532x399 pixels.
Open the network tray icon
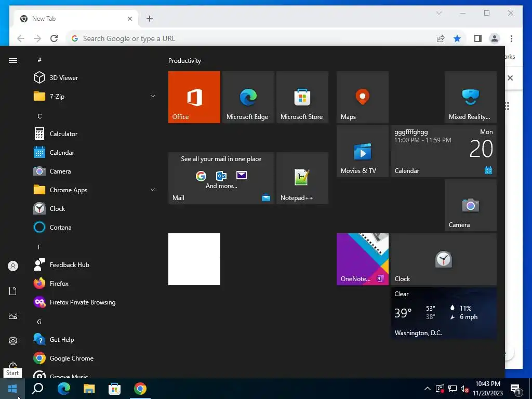[x=453, y=389]
